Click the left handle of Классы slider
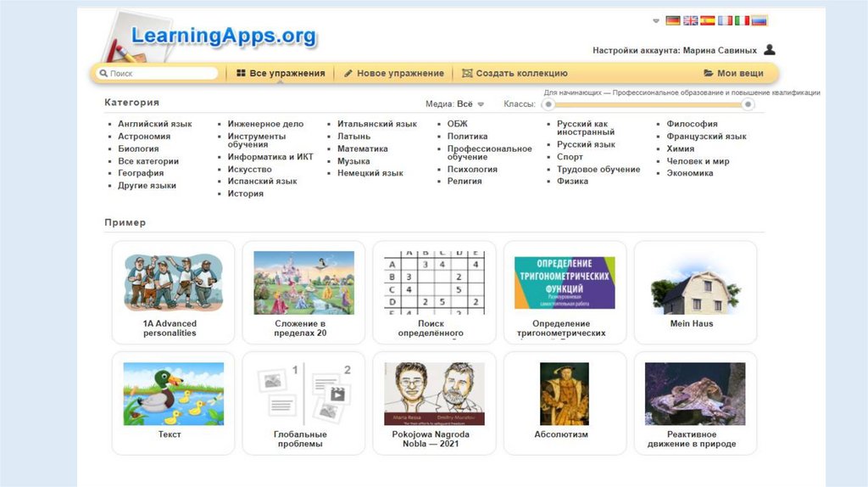This screenshot has width=868, height=487. click(548, 104)
